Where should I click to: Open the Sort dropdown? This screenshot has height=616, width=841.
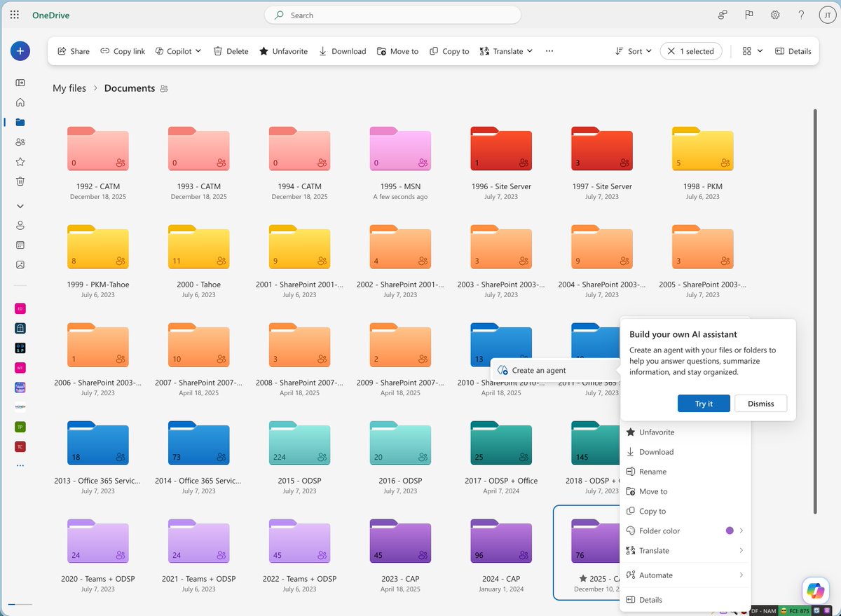coord(634,51)
